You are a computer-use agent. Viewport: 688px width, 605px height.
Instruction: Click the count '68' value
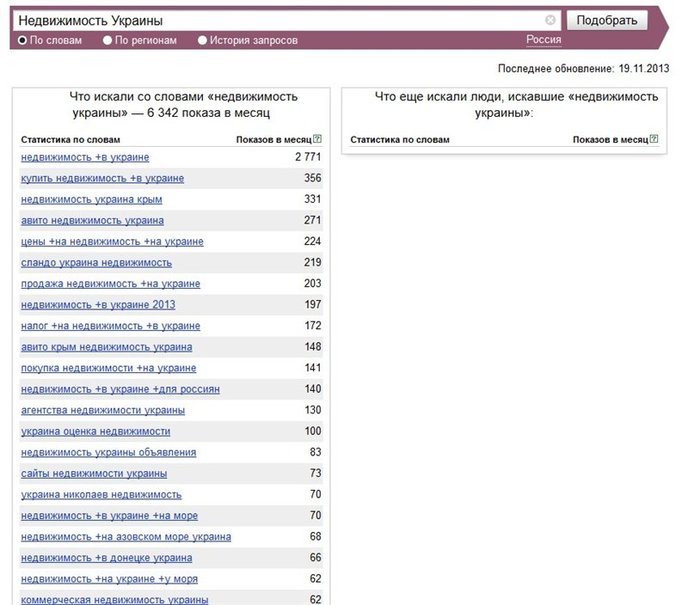point(315,536)
